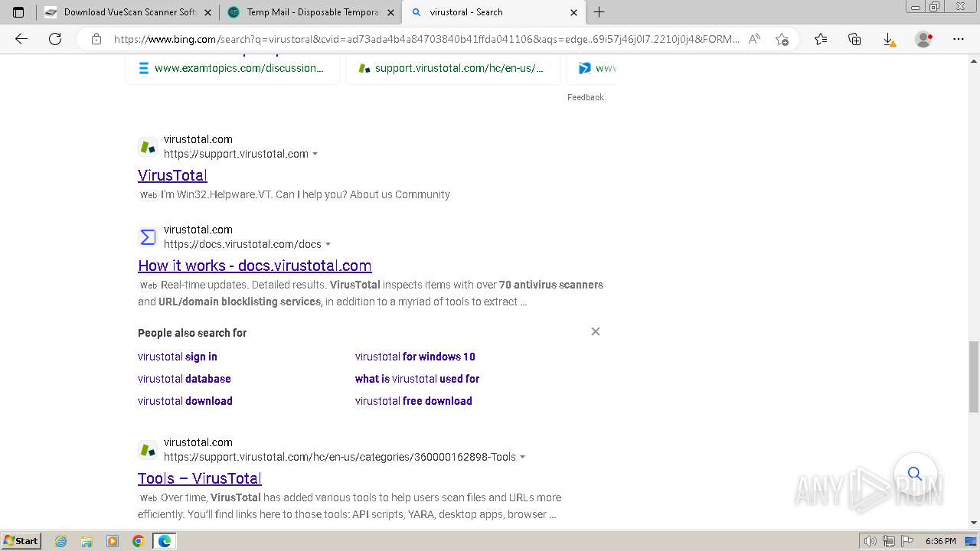
Task: Expand dropdown next to categories Tools URL
Action: [x=523, y=457]
